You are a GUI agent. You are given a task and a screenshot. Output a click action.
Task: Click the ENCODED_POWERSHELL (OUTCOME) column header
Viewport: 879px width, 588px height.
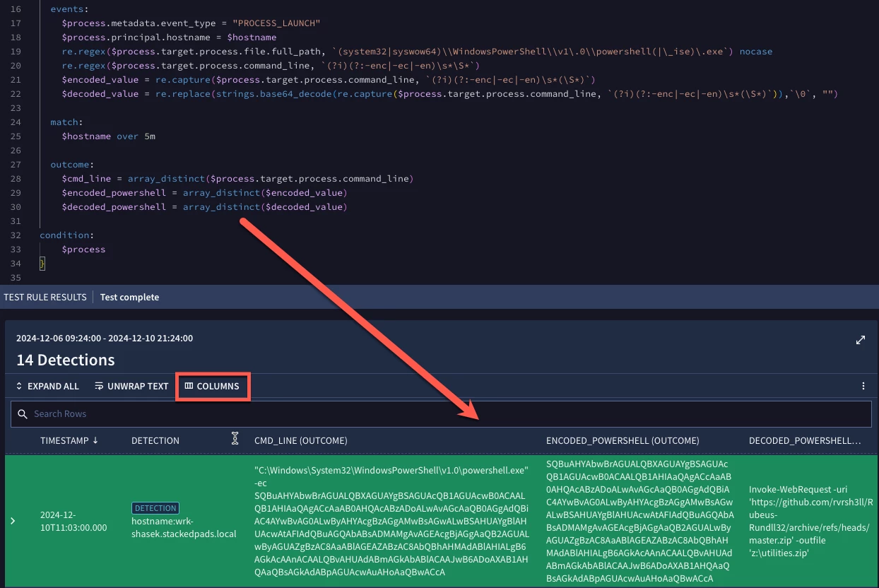(623, 440)
